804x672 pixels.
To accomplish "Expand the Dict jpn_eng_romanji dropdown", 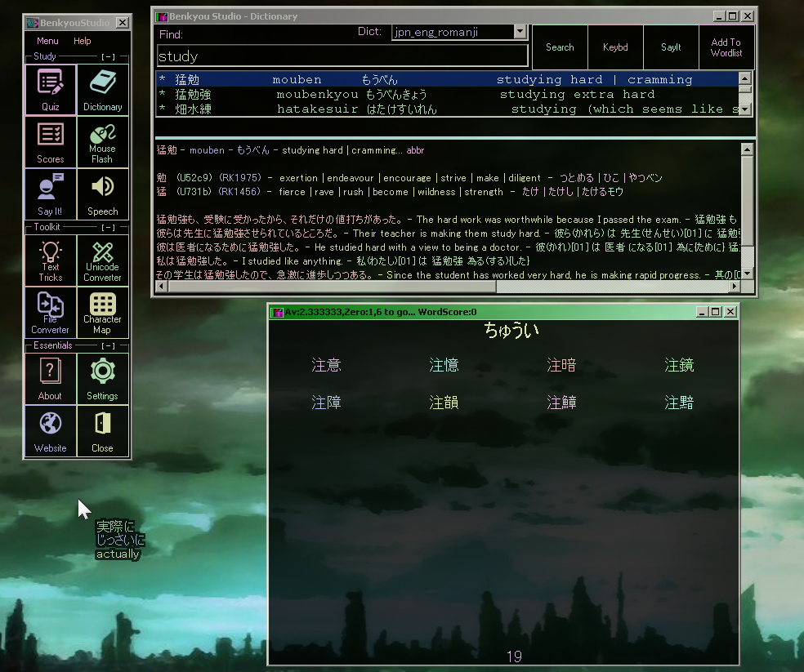I will coord(520,32).
